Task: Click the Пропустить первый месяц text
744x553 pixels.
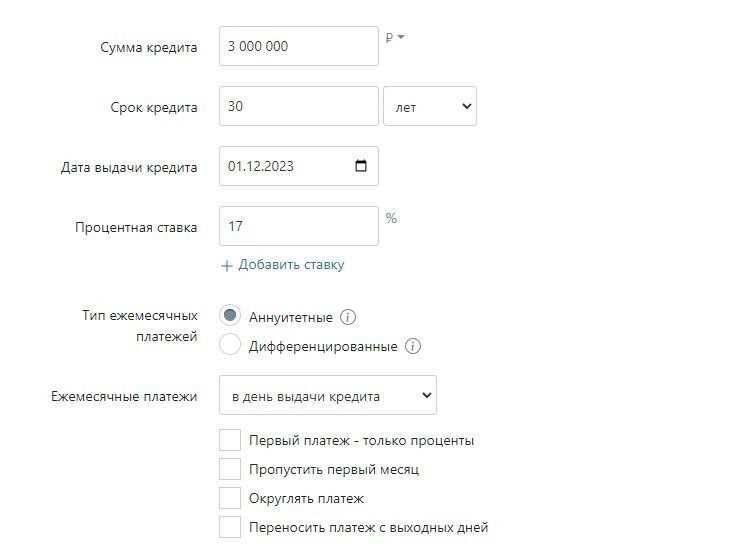Action: pos(334,469)
